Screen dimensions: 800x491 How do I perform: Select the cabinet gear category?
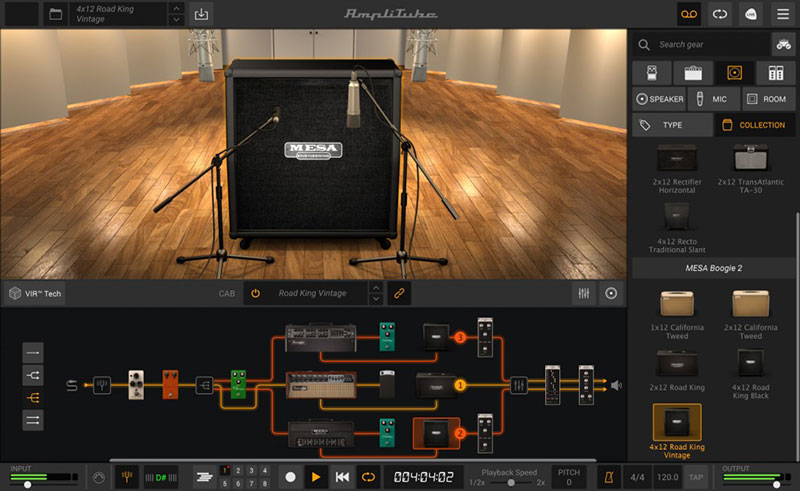pyautogui.click(x=734, y=73)
